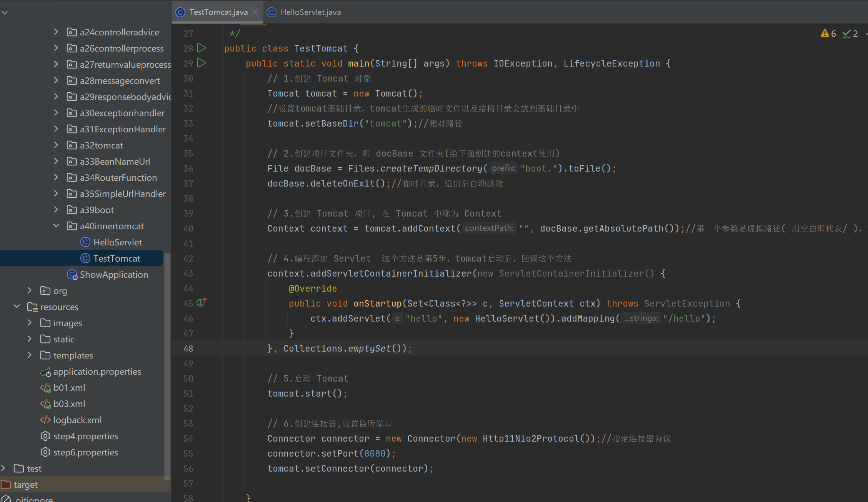This screenshot has height=502, width=868.
Task: Expand the org package
Action: [30, 290]
